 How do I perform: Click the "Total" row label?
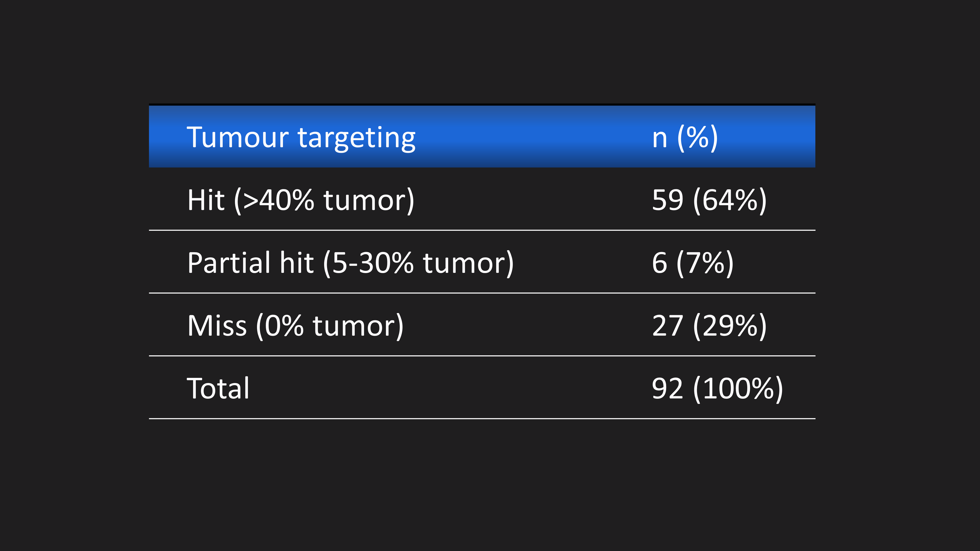click(x=218, y=389)
